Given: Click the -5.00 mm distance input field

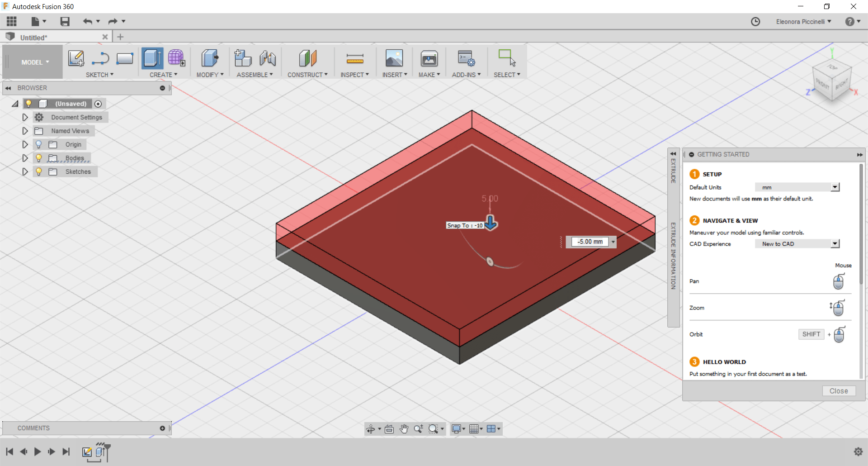Looking at the screenshot, I should point(590,242).
